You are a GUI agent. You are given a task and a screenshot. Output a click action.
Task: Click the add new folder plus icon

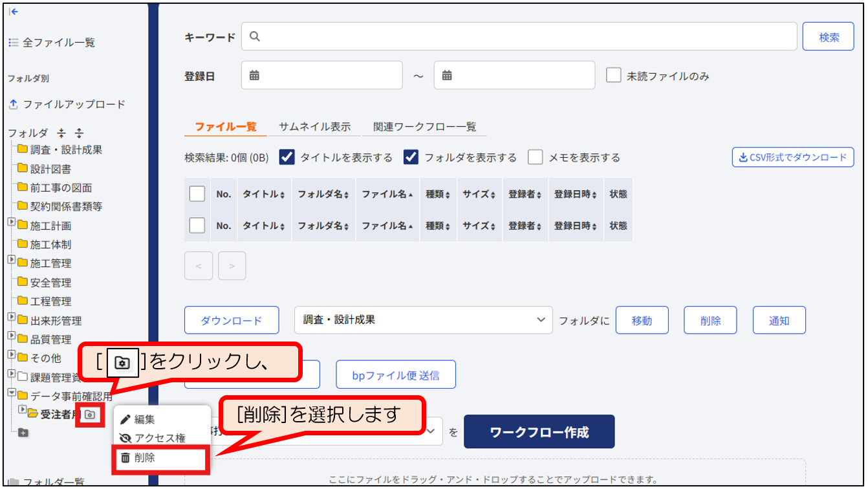pos(23,433)
